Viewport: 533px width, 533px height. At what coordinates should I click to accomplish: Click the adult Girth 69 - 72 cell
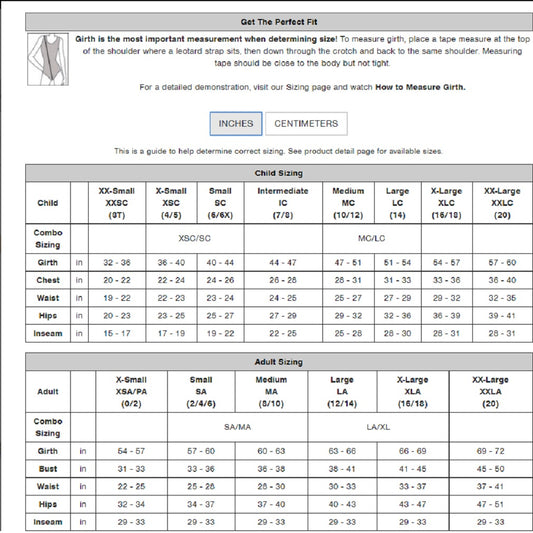click(491, 451)
